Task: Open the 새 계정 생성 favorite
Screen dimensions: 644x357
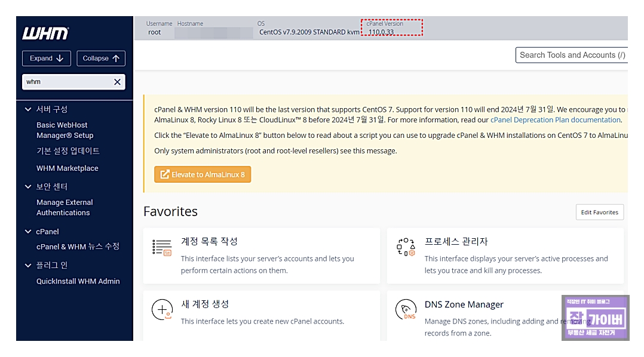Action: (x=262, y=315)
